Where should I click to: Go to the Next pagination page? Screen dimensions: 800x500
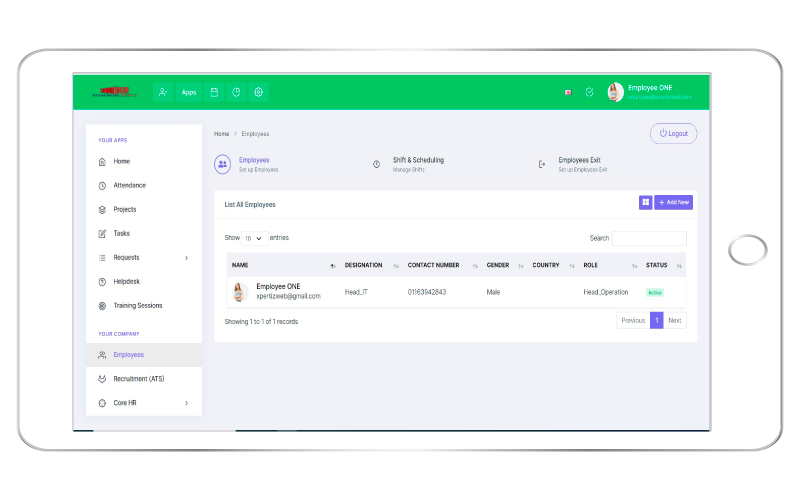pyautogui.click(x=675, y=321)
